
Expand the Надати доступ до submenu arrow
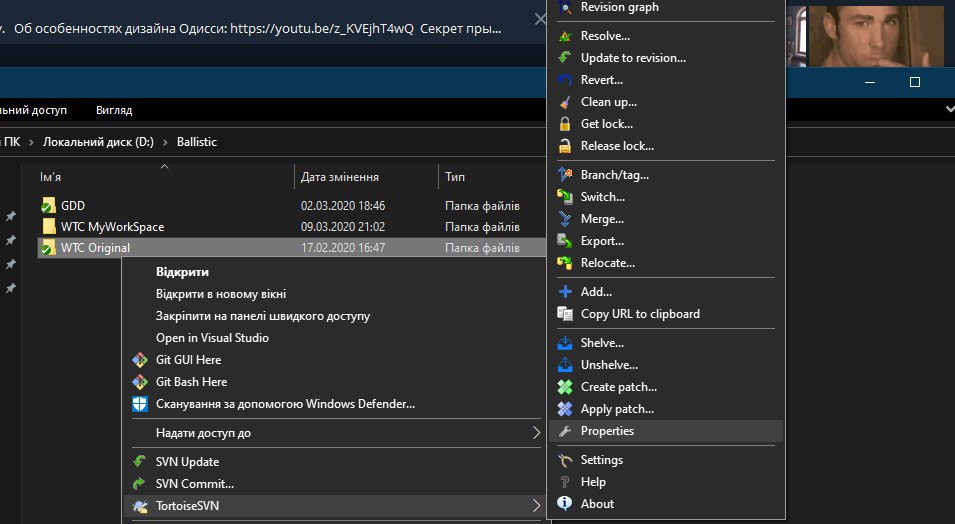[x=536, y=433]
